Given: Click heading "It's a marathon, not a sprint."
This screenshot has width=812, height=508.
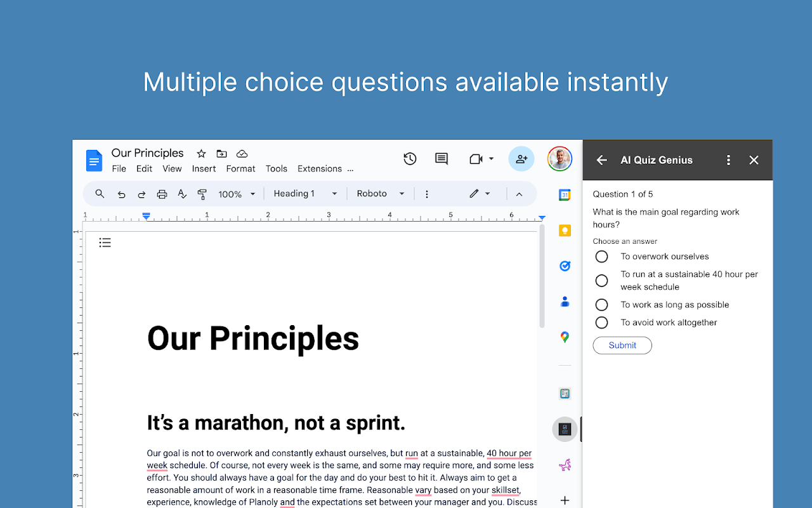Looking at the screenshot, I should click(x=276, y=423).
